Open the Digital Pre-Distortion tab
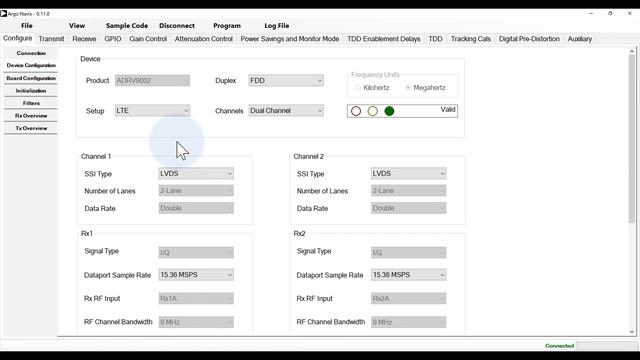The height and width of the screenshot is (360, 640). click(x=529, y=39)
